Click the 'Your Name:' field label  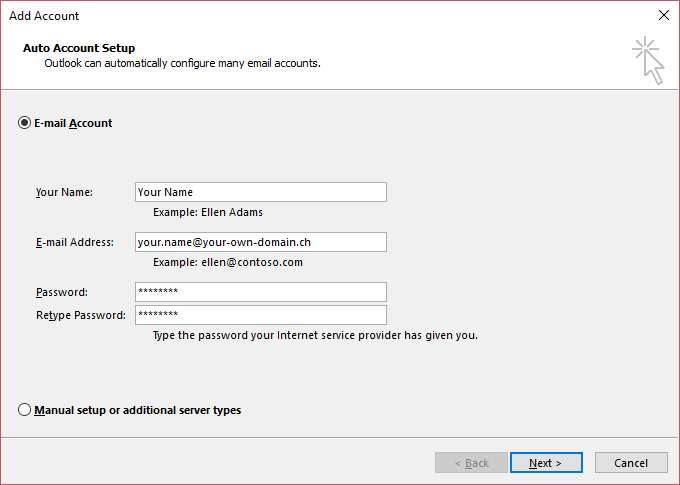coord(64,192)
